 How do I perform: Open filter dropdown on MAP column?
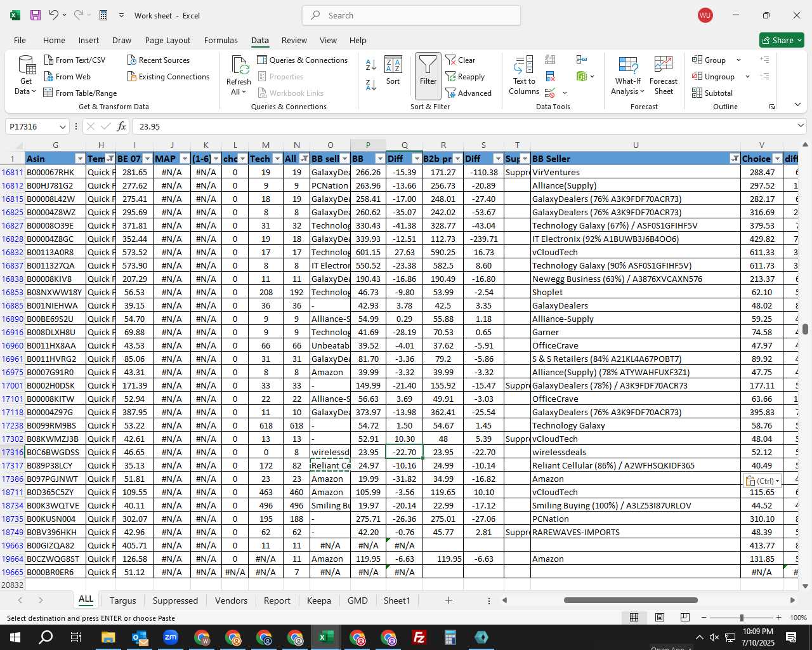[185, 159]
